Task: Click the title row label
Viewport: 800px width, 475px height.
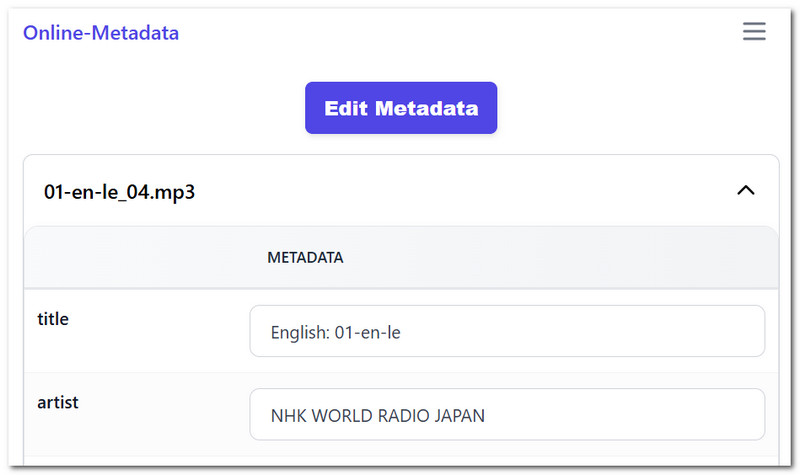Action: point(53,319)
